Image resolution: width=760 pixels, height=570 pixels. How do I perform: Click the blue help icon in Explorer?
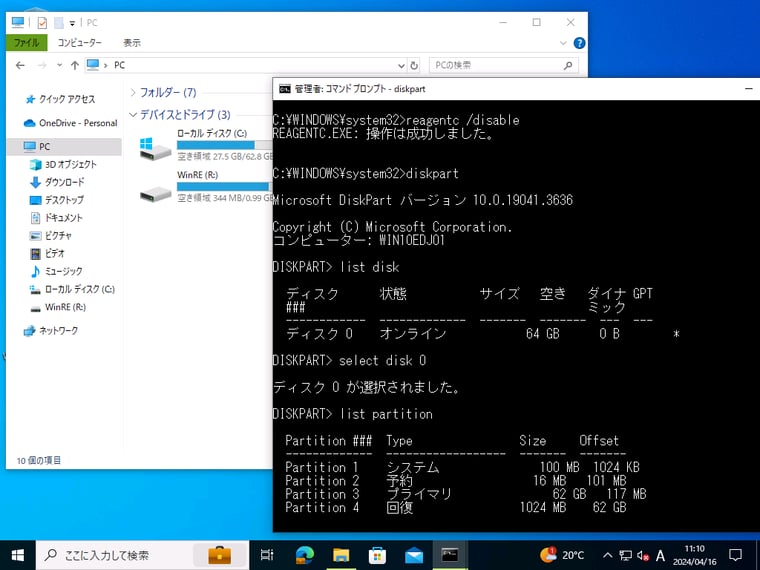point(579,43)
